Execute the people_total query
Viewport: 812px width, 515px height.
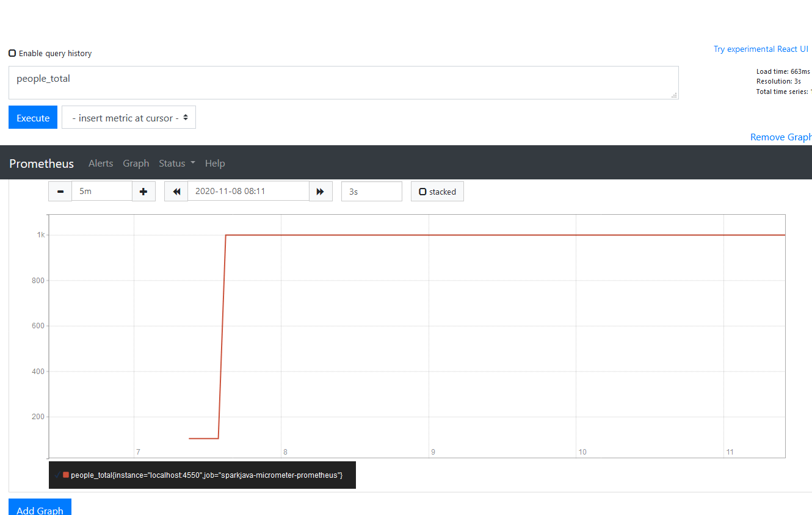coord(32,117)
